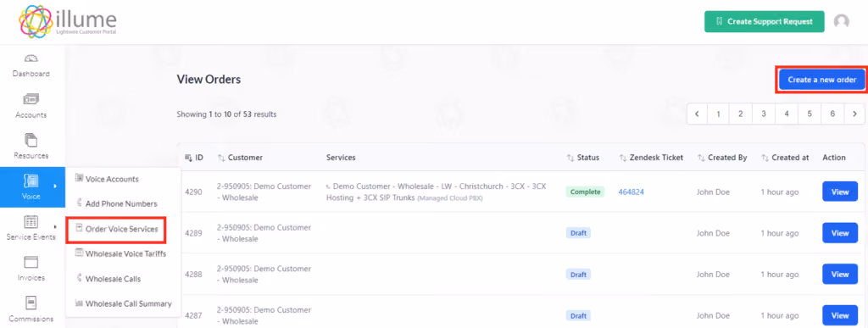The width and height of the screenshot is (868, 328).
Task: View order 4288
Action: click(840, 275)
